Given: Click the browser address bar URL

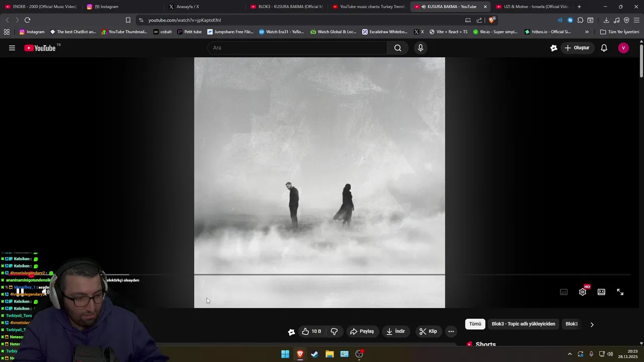Looking at the screenshot, I should point(185,20).
